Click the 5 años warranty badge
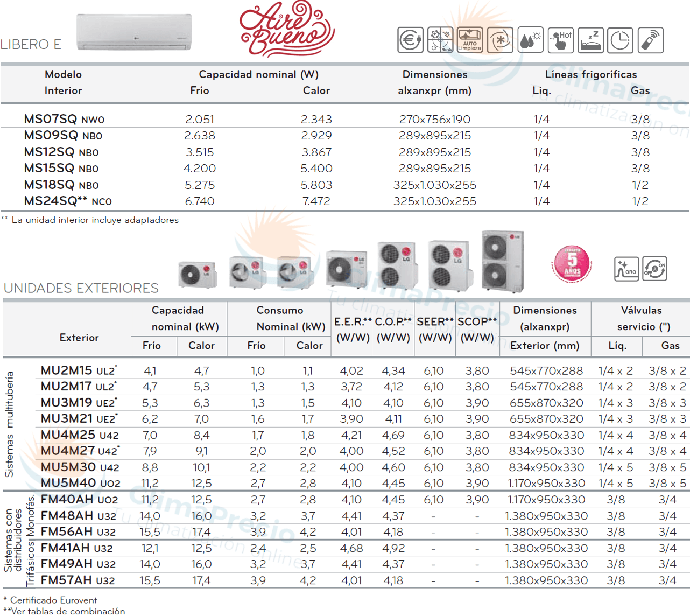 pyautogui.click(x=572, y=264)
